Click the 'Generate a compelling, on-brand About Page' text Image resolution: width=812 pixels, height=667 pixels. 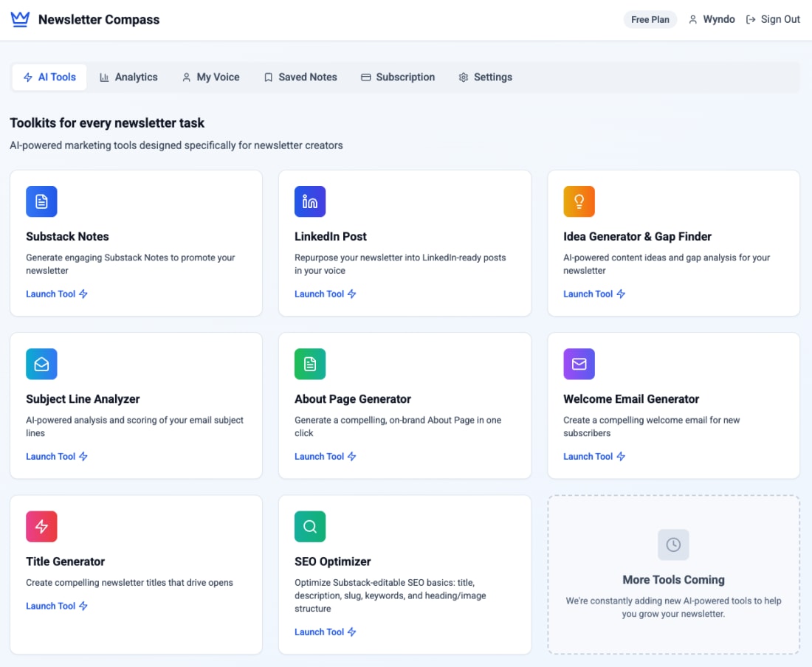click(398, 426)
